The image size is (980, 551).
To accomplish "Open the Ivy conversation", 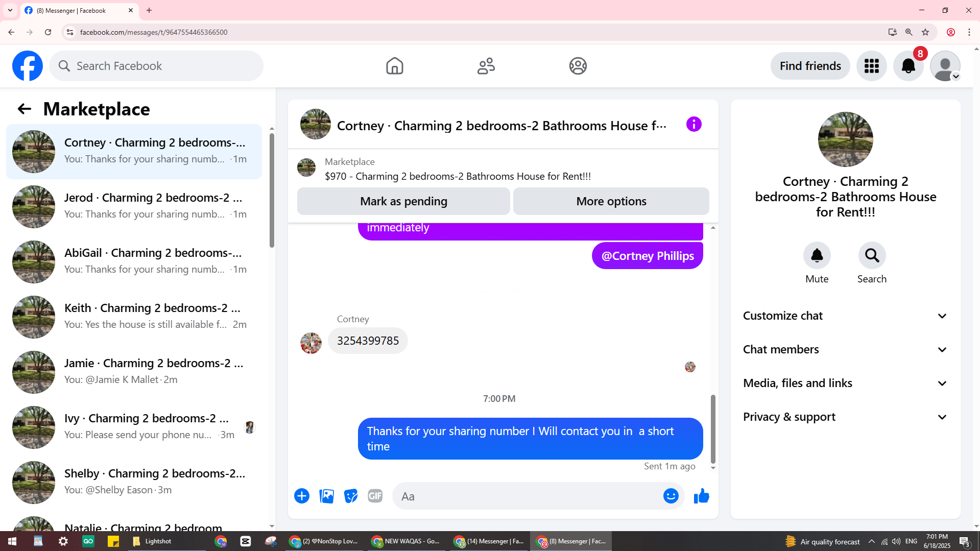I will (x=134, y=427).
